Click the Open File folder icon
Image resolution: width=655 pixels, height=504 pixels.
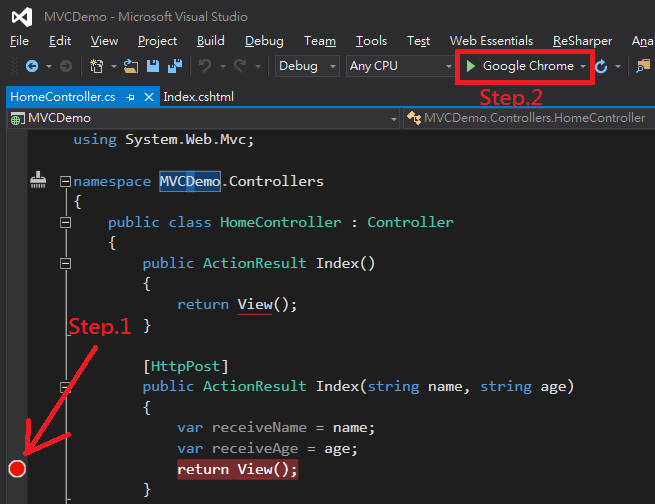tap(131, 66)
